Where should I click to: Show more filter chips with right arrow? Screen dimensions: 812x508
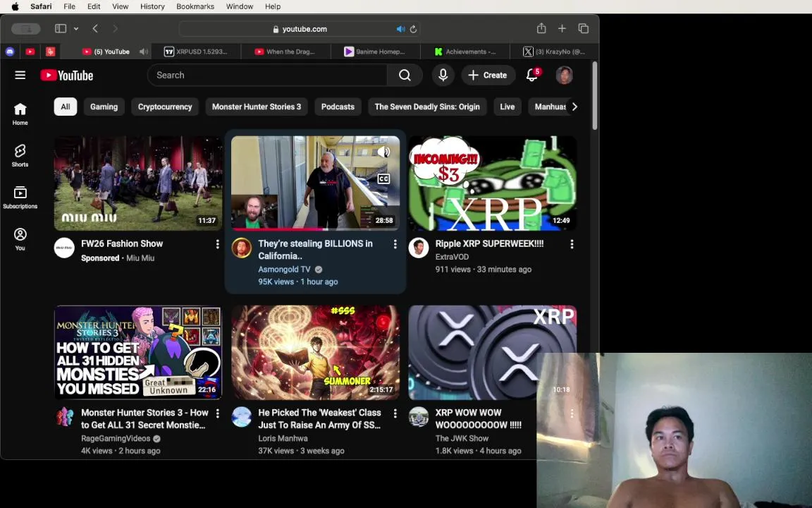point(574,107)
